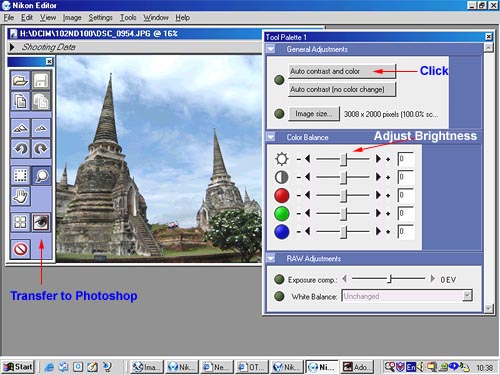The image size is (500, 375).
Task: Click the brightness sun icon
Action: [x=282, y=159]
